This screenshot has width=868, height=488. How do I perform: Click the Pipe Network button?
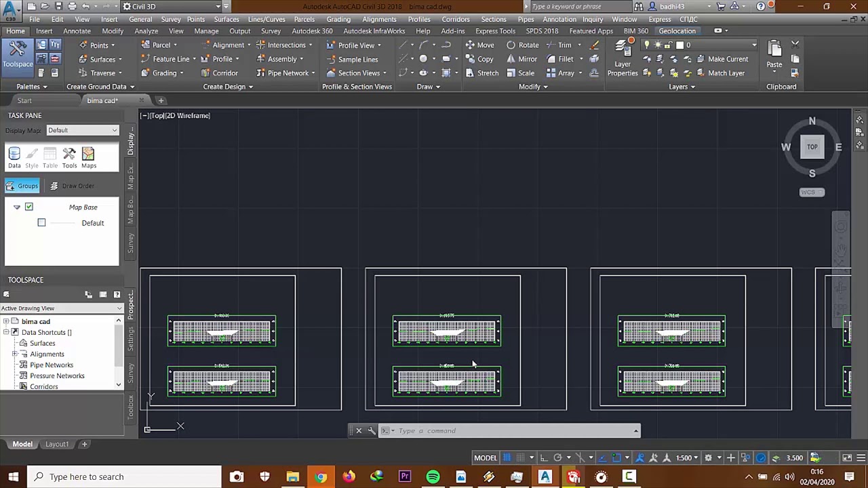pos(285,73)
